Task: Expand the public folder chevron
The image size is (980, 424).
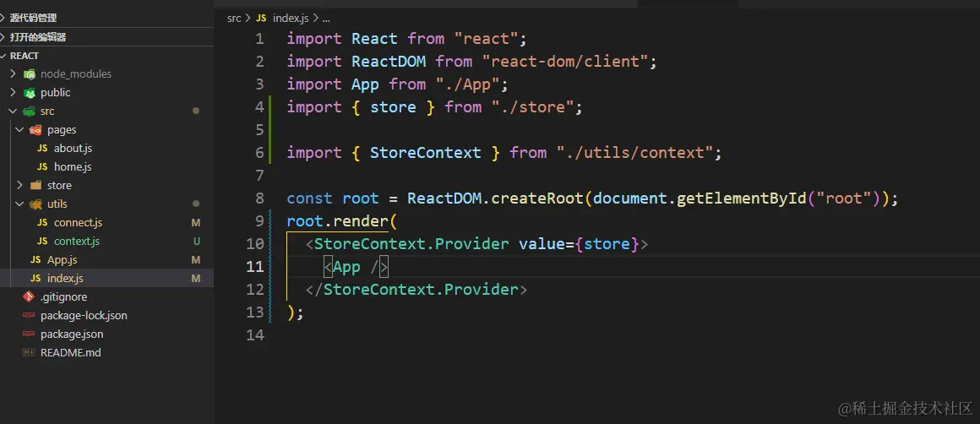Action: click(x=14, y=92)
